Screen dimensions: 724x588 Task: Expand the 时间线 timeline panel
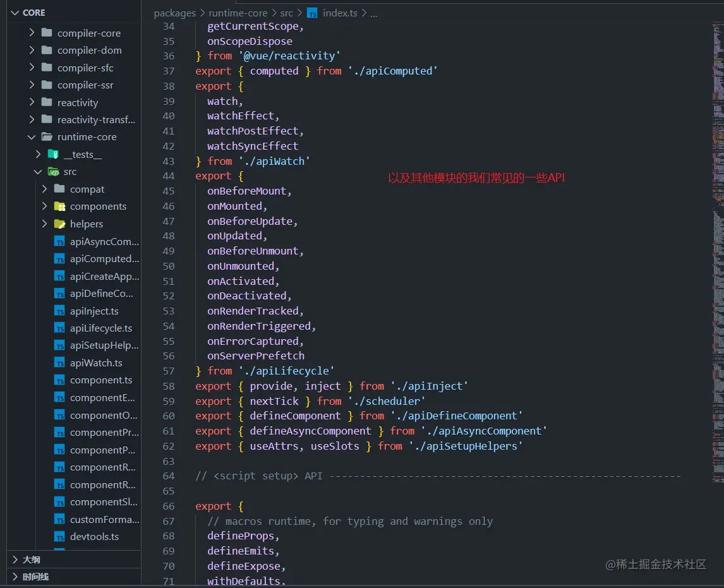pos(15,577)
